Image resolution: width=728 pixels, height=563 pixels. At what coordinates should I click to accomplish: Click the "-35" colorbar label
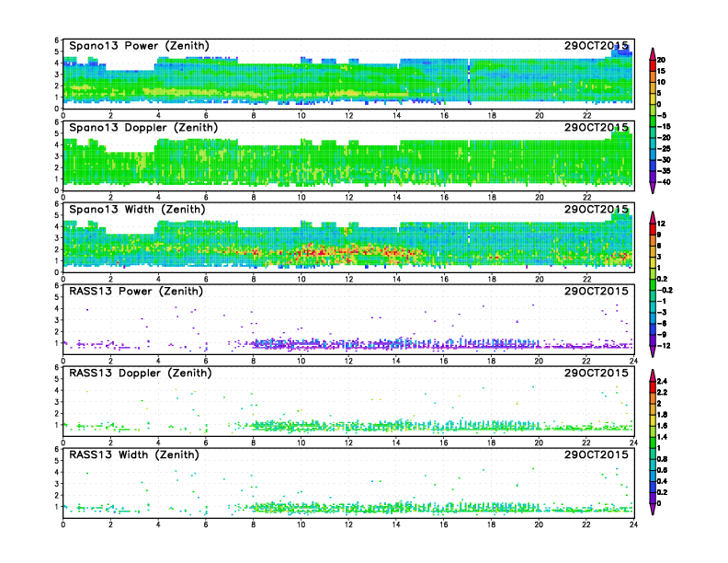(664, 171)
